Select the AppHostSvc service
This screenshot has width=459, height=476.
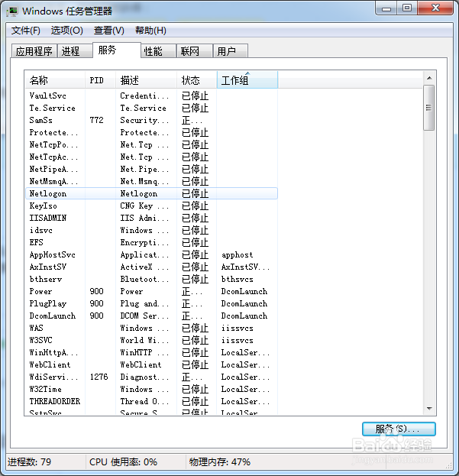click(x=52, y=254)
